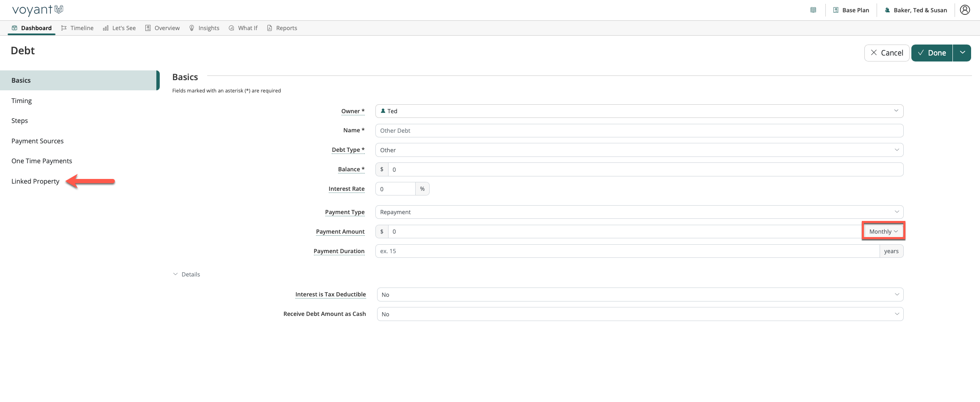Click the book icon in top bar
Screen dimensions: 980x402
[813, 10]
